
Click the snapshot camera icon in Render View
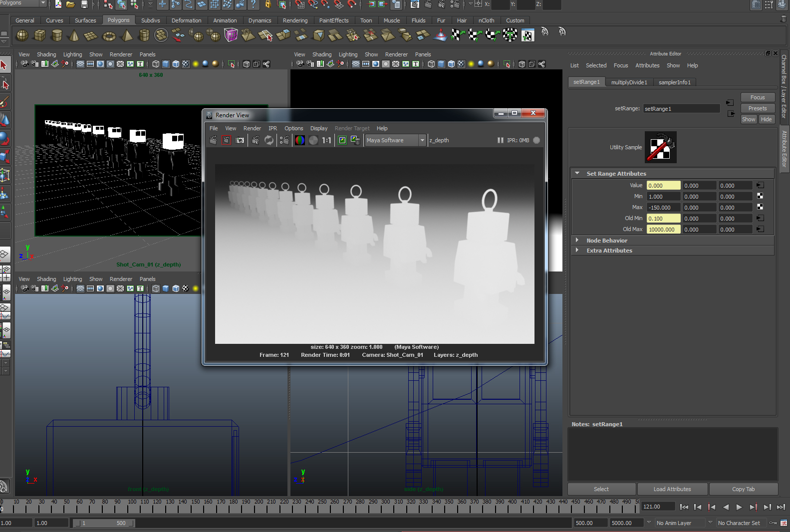point(240,140)
